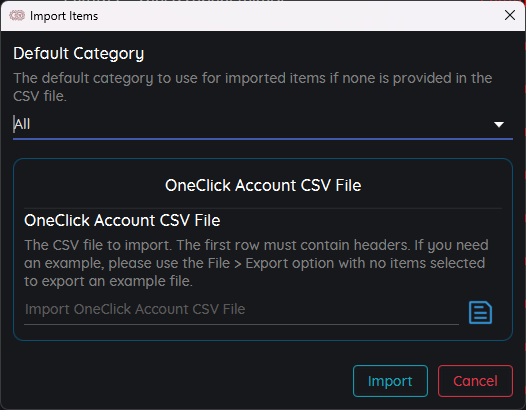This screenshot has width=526, height=410.
Task: Click the centered 'OneClick Account CSV File' header
Action: 263,186
